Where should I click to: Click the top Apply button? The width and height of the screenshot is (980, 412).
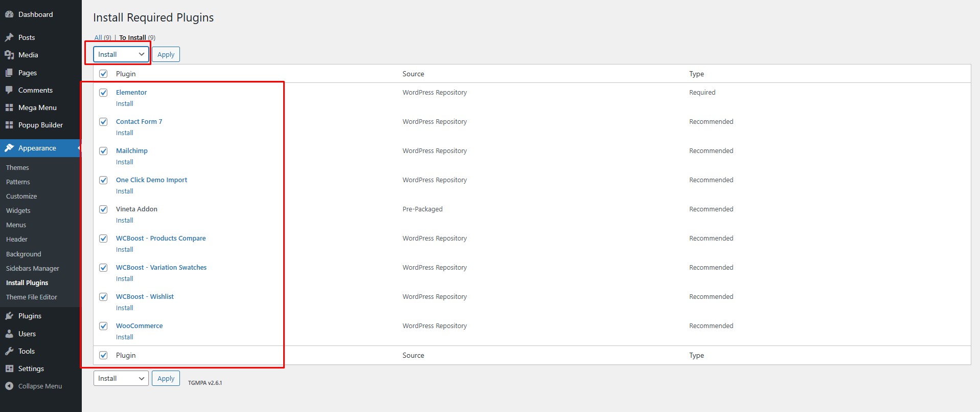click(166, 54)
